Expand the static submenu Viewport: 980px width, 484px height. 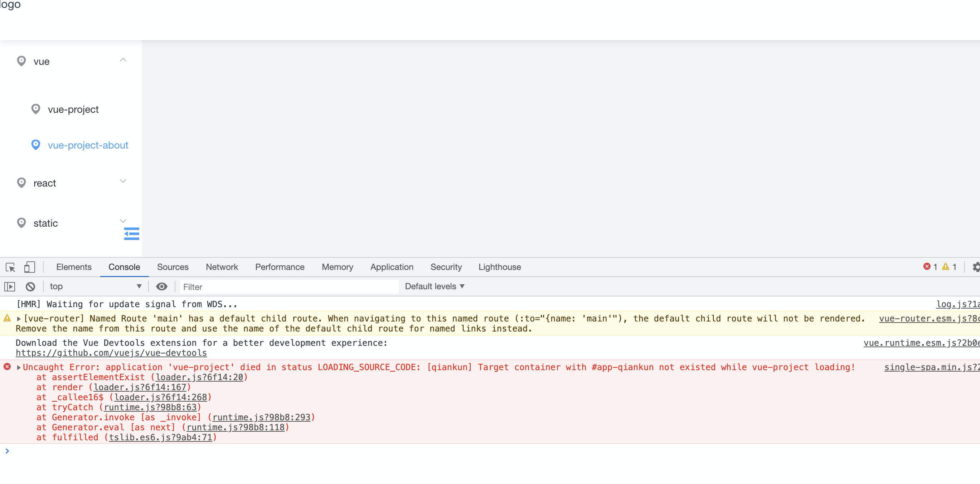123,221
